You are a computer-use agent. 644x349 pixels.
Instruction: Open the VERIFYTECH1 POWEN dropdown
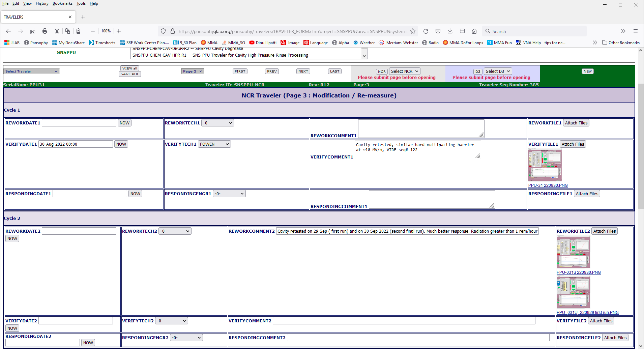tap(214, 144)
